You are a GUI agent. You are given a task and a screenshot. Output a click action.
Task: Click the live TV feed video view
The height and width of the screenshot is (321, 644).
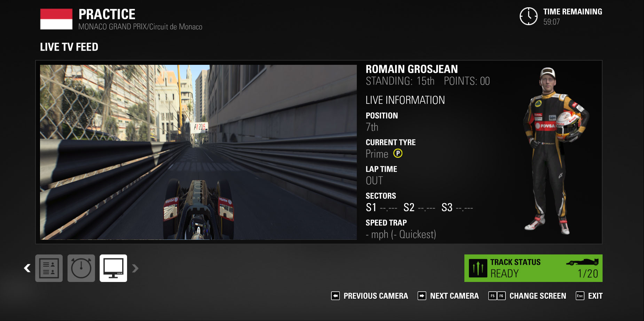(198, 152)
